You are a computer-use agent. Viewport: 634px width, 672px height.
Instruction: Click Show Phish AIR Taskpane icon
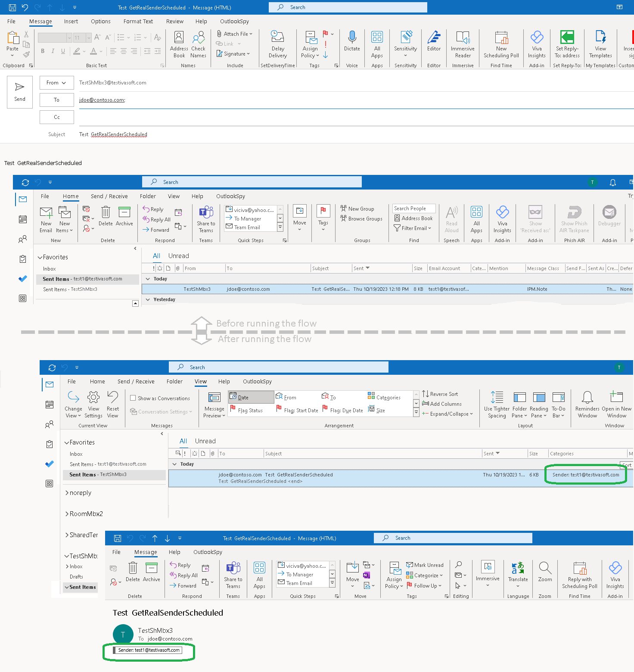click(574, 219)
